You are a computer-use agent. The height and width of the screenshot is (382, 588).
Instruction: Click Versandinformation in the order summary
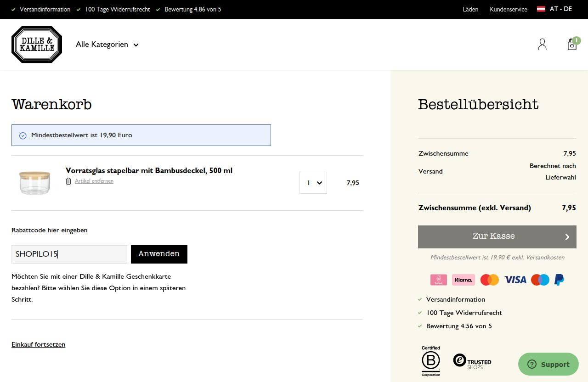(x=456, y=299)
